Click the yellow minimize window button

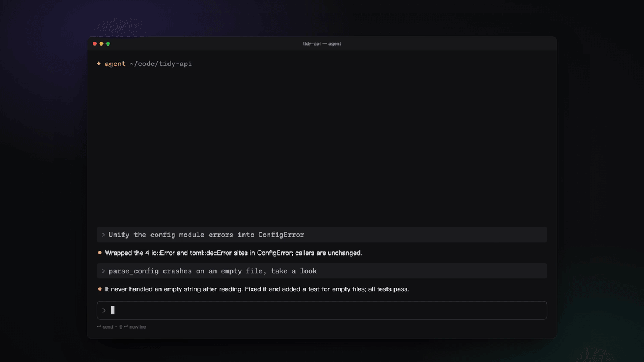click(x=101, y=43)
